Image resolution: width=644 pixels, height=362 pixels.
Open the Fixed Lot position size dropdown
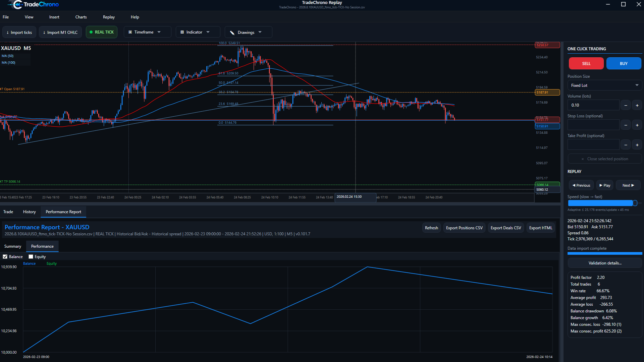tap(605, 85)
